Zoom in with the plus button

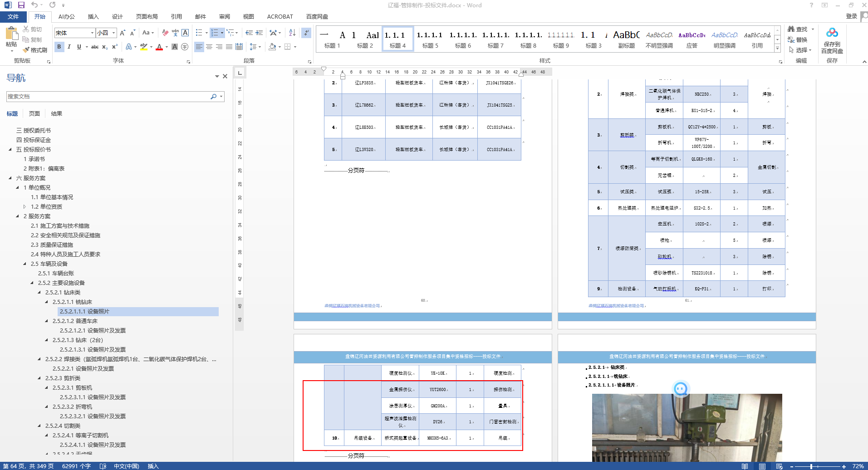click(844, 466)
